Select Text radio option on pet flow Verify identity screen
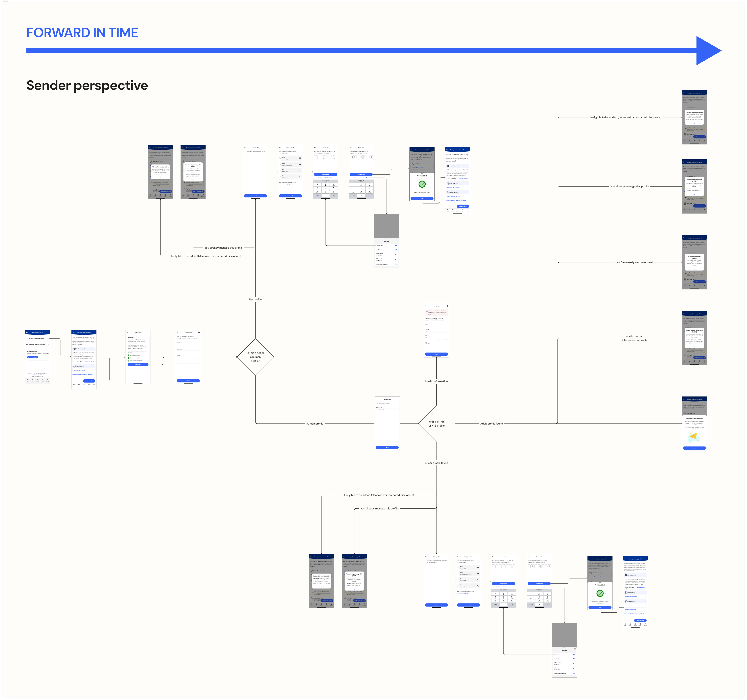 coord(280,158)
